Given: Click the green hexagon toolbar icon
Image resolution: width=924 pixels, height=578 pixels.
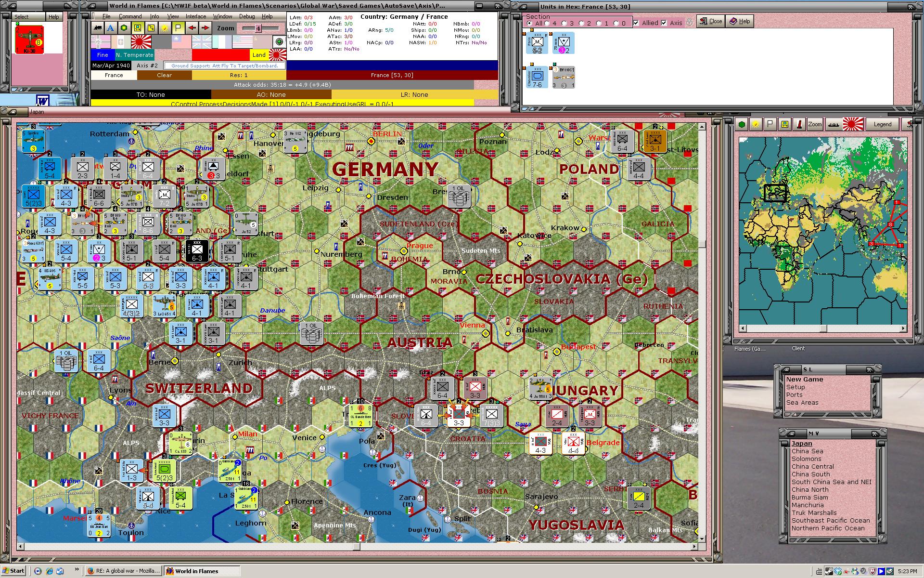Looking at the screenshot, I should coord(124,28).
